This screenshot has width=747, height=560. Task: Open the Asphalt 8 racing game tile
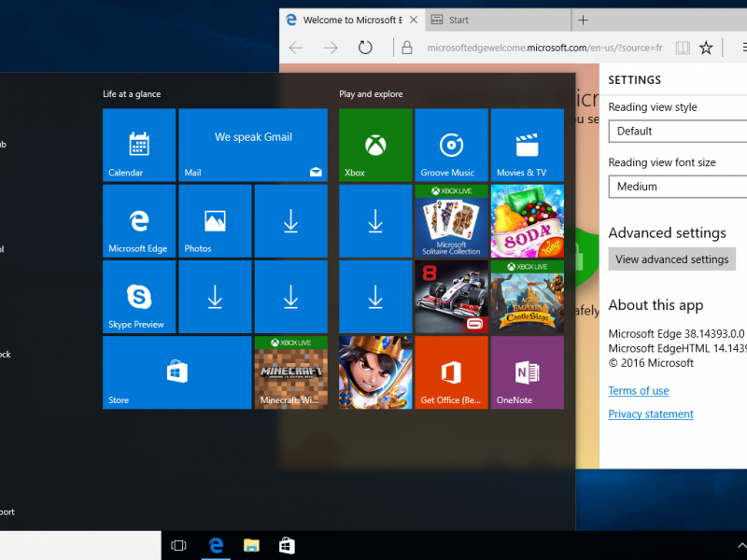point(452,297)
